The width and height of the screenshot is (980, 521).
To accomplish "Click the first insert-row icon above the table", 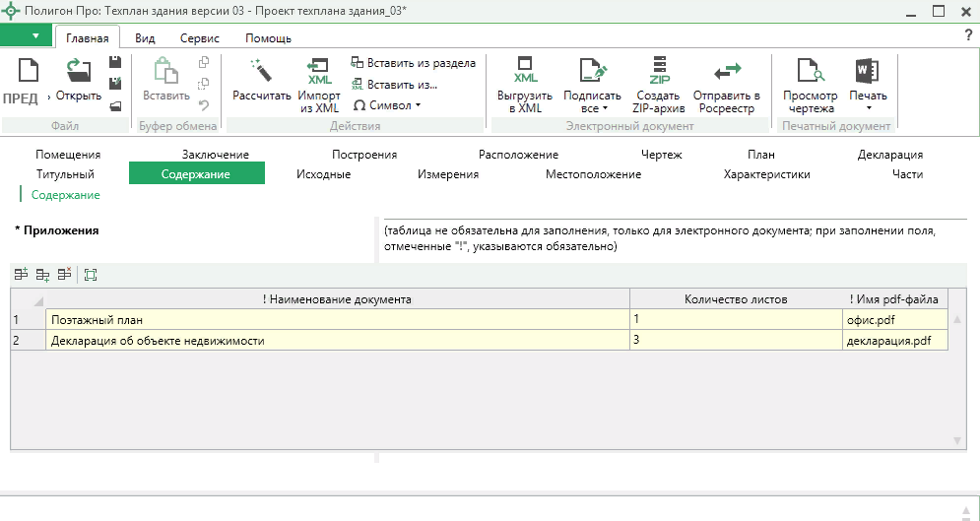I will pyautogui.click(x=22, y=275).
